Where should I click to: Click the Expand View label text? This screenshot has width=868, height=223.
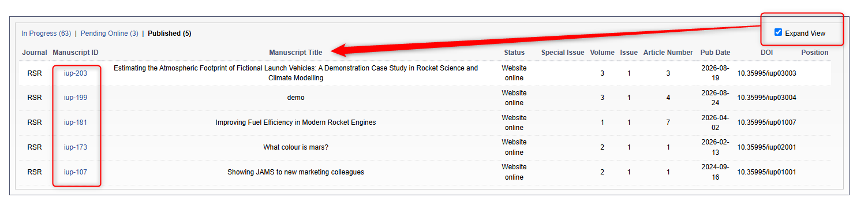(805, 34)
